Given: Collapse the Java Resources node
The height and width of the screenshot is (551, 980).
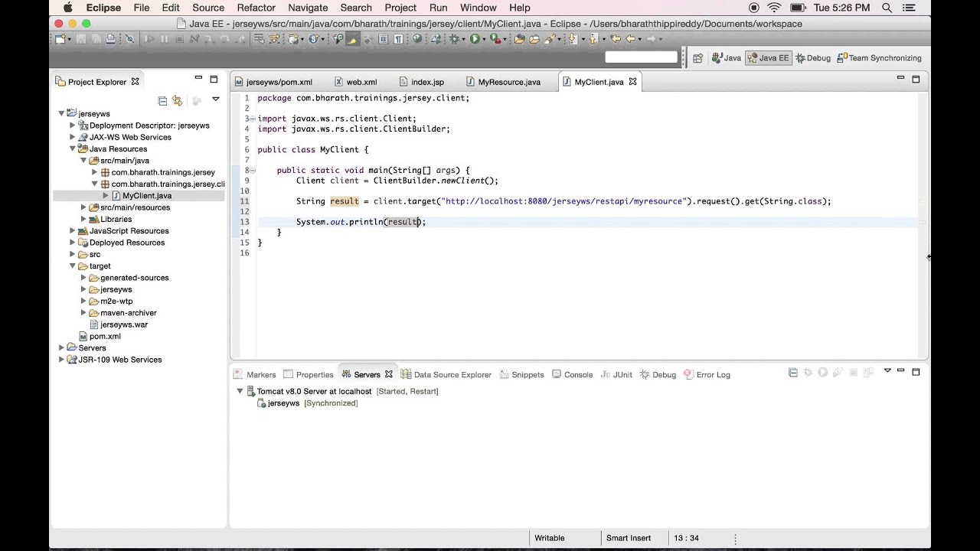Looking at the screenshot, I should (73, 148).
